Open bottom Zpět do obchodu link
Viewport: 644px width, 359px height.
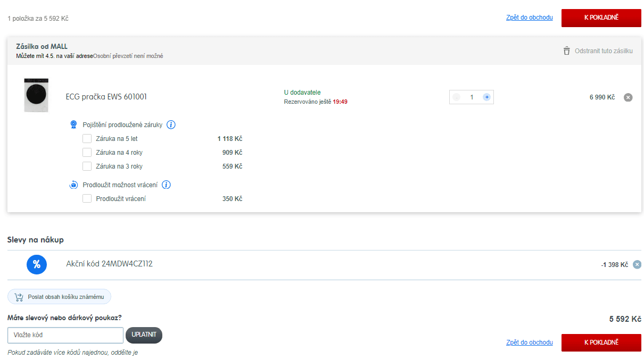click(530, 343)
